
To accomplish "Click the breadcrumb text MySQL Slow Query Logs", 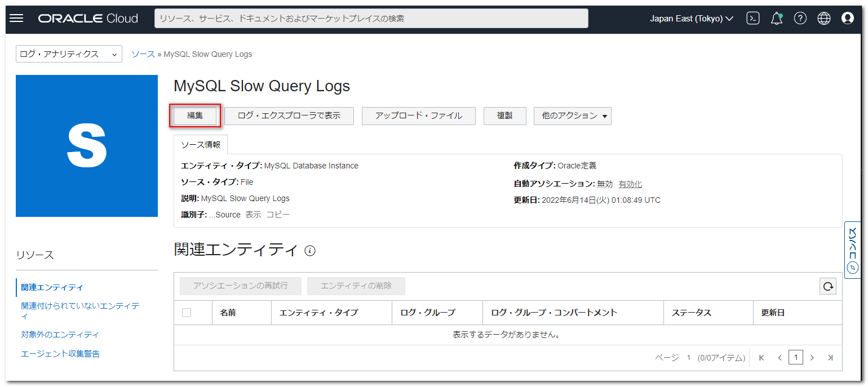I will [208, 54].
